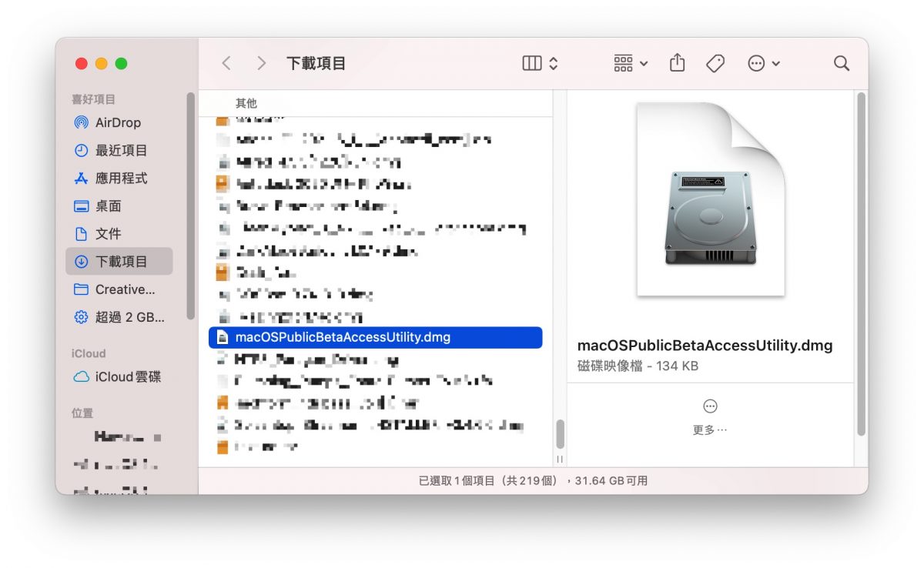Click the Share toolbar icon
Screen dimensions: 924x568
677,63
